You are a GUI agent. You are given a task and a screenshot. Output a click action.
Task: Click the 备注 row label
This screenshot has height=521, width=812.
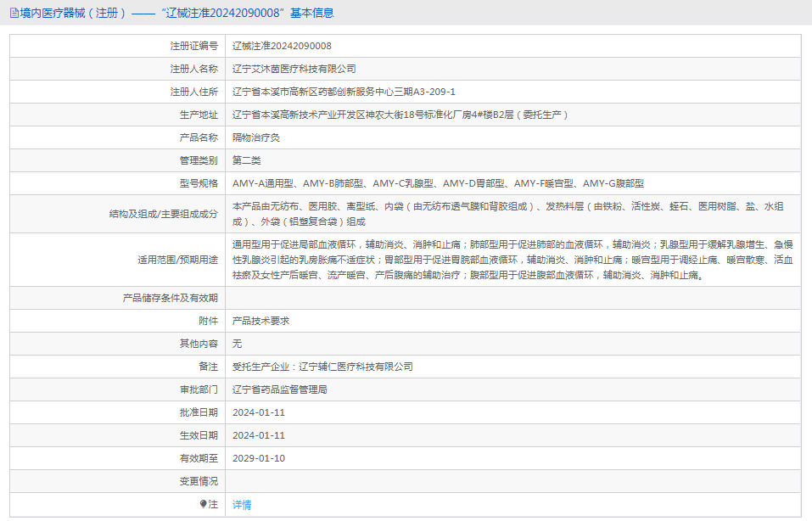coord(208,367)
